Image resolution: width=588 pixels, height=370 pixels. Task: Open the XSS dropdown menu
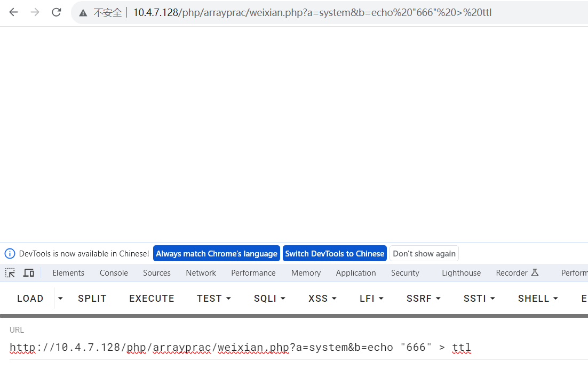point(322,299)
